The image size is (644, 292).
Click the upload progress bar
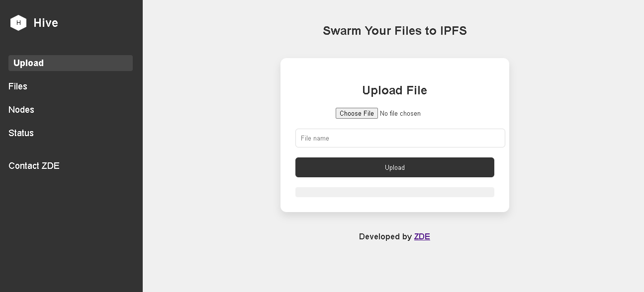(x=394, y=192)
